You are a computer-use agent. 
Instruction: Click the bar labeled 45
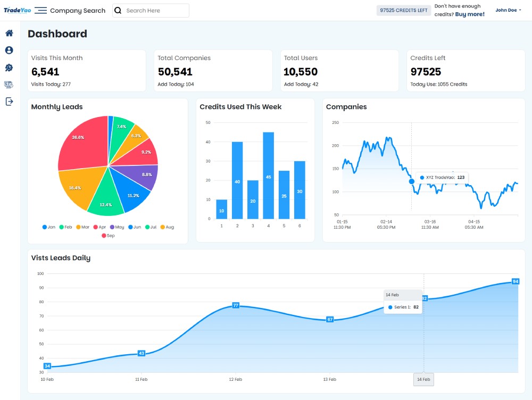coord(269,176)
